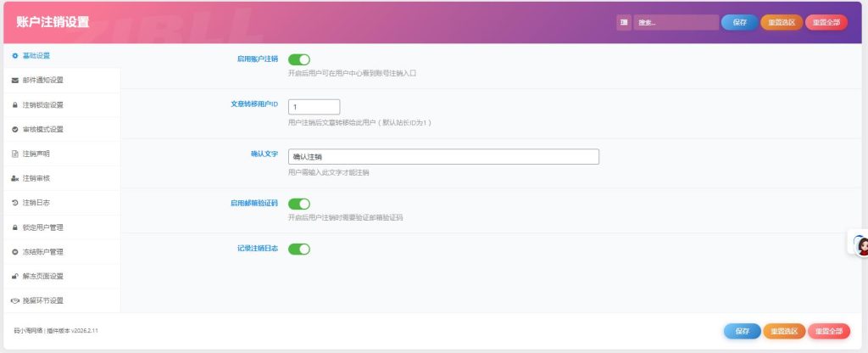Click the 保存 button in the header

click(739, 22)
